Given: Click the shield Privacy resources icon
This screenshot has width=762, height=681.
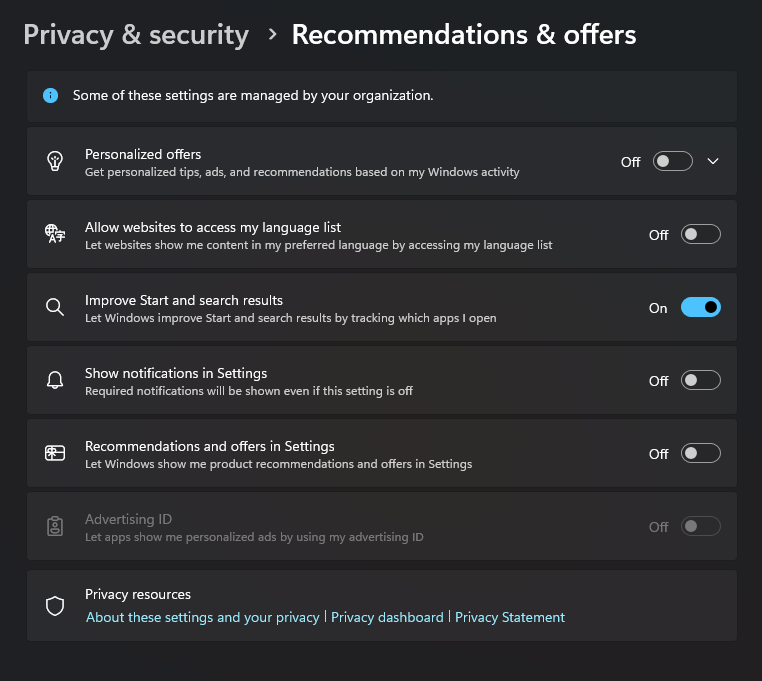Looking at the screenshot, I should 55,606.
